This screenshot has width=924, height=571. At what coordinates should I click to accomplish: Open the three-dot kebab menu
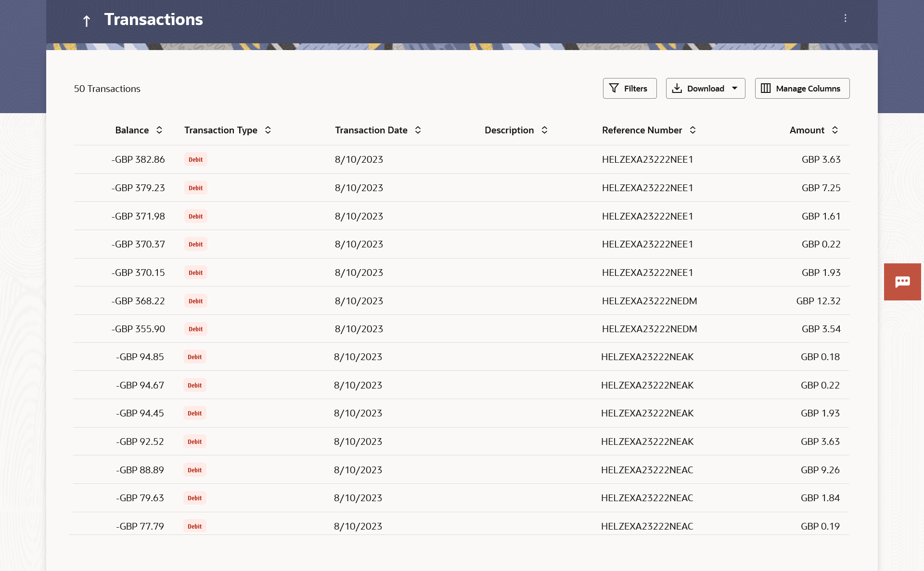845,18
